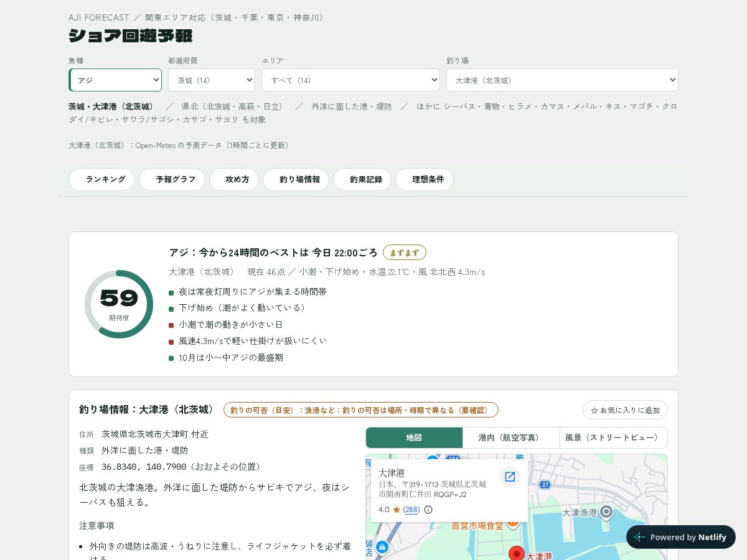747x560 pixels.
Task: Click the coordinates text 36.8340, 140.7900
Action: click(x=144, y=467)
